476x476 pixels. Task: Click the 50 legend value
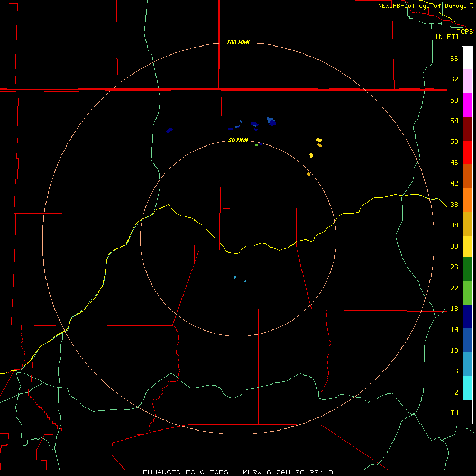point(454,141)
